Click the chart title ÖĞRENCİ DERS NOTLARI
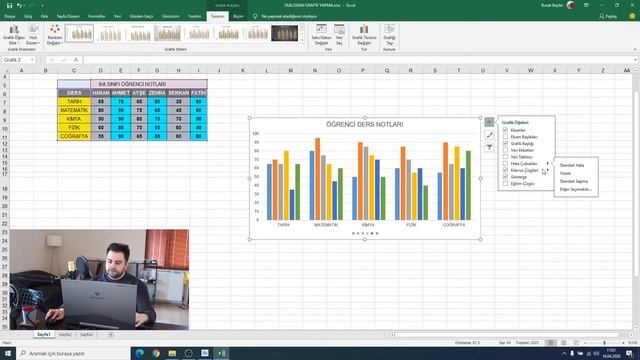Screen dimensions: 640x360 [364, 124]
